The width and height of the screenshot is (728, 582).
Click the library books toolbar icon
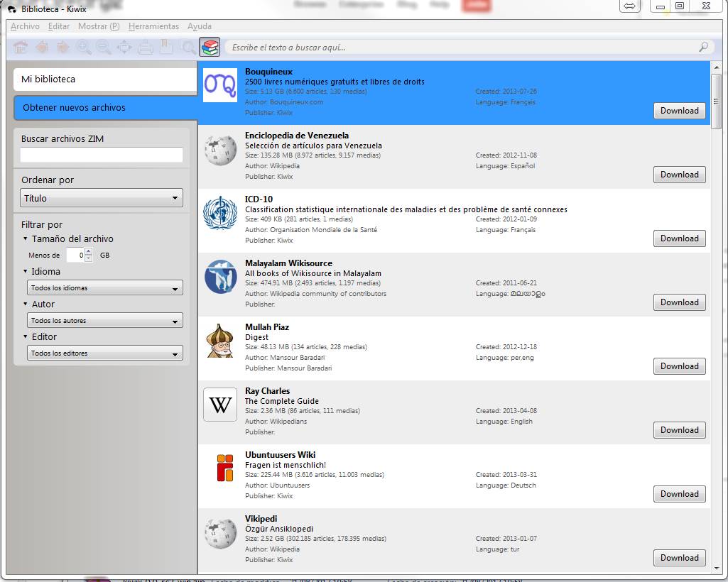[x=210, y=48]
